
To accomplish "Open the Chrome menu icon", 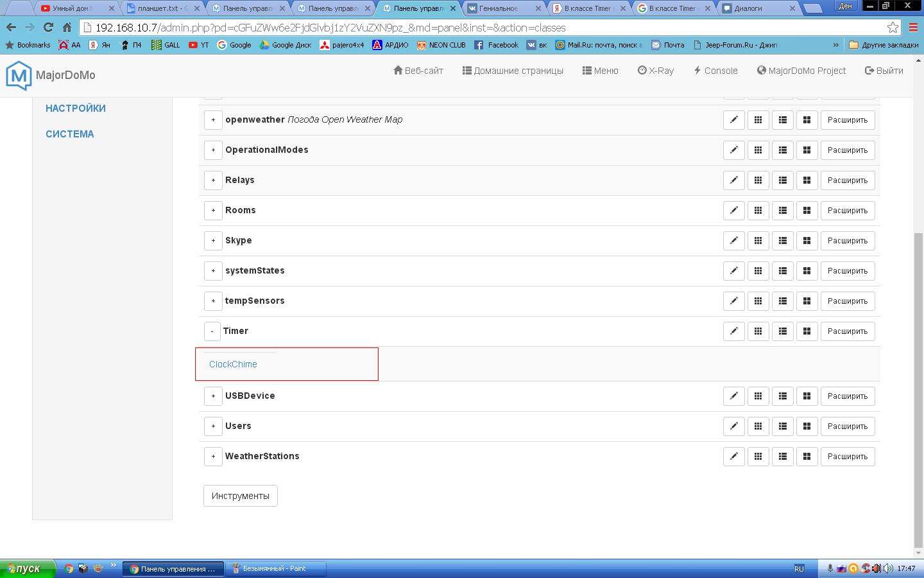I will (x=913, y=28).
